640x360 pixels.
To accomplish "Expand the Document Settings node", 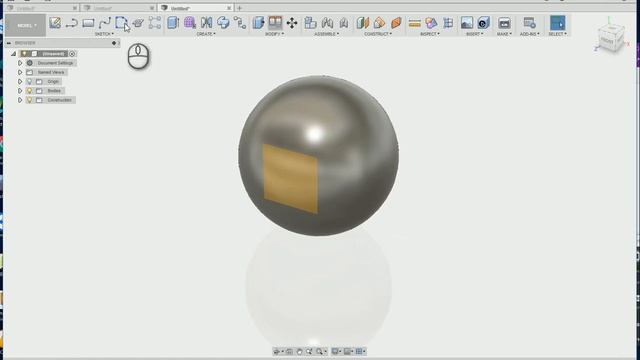I will pos(20,63).
